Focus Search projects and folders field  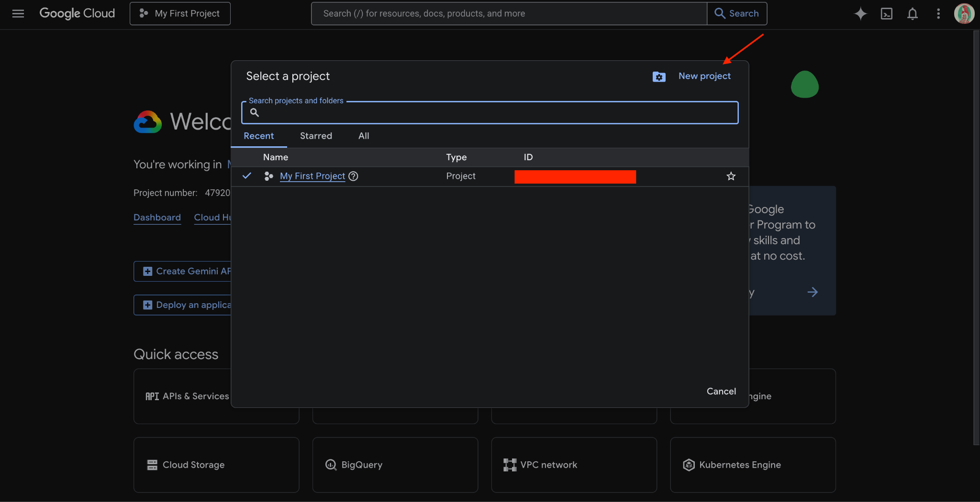click(x=490, y=112)
